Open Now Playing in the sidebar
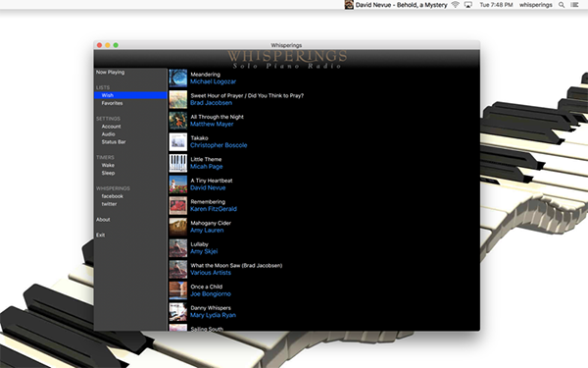 (x=110, y=72)
